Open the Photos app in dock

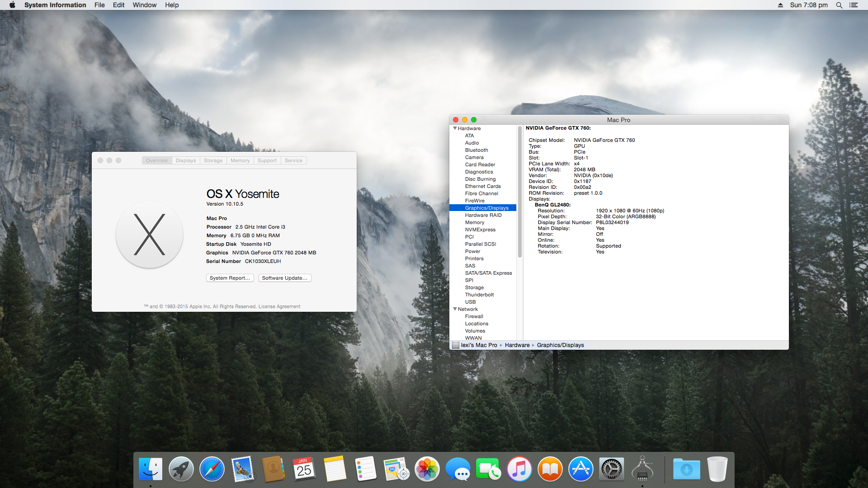click(427, 469)
